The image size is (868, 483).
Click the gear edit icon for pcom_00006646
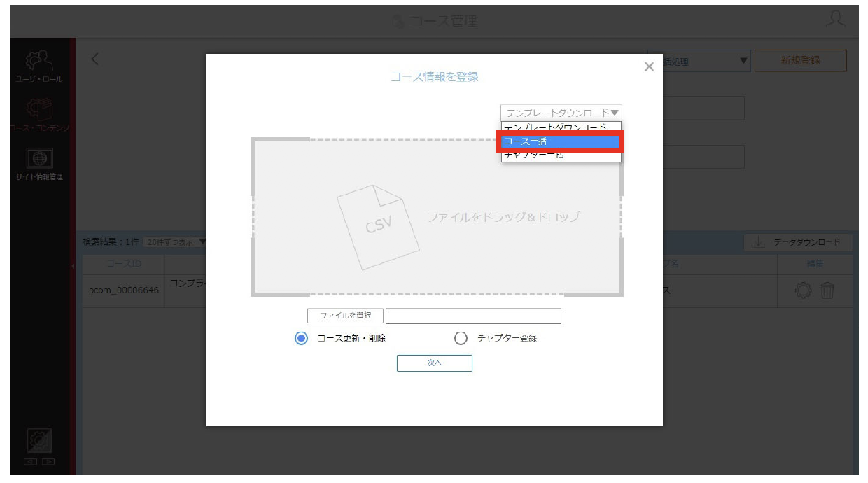point(804,290)
